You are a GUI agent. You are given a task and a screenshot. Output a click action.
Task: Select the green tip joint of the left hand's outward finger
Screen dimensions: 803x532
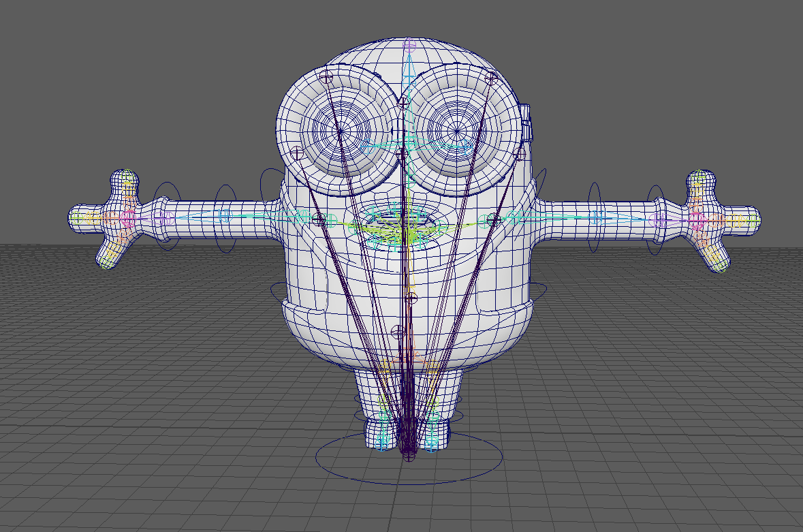76,218
